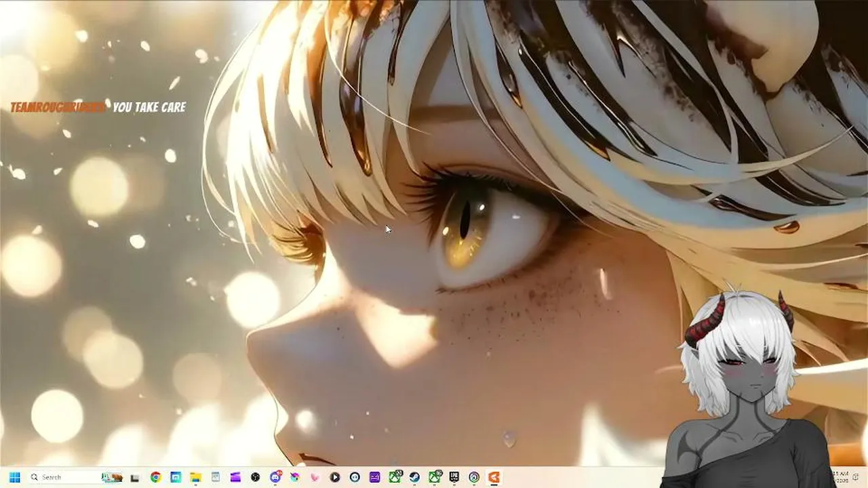The height and width of the screenshot is (488, 868).
Task: Open the purple square taskbar app
Action: (x=374, y=477)
